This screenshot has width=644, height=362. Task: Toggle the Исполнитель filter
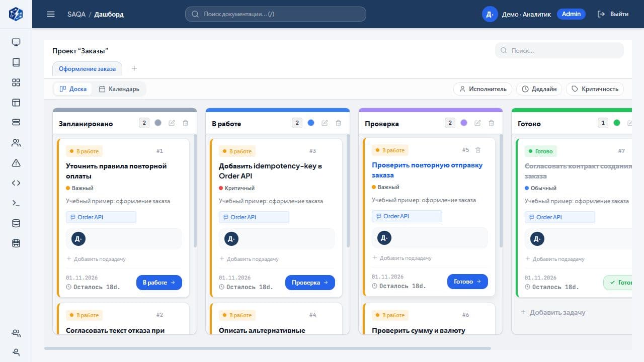click(x=483, y=89)
